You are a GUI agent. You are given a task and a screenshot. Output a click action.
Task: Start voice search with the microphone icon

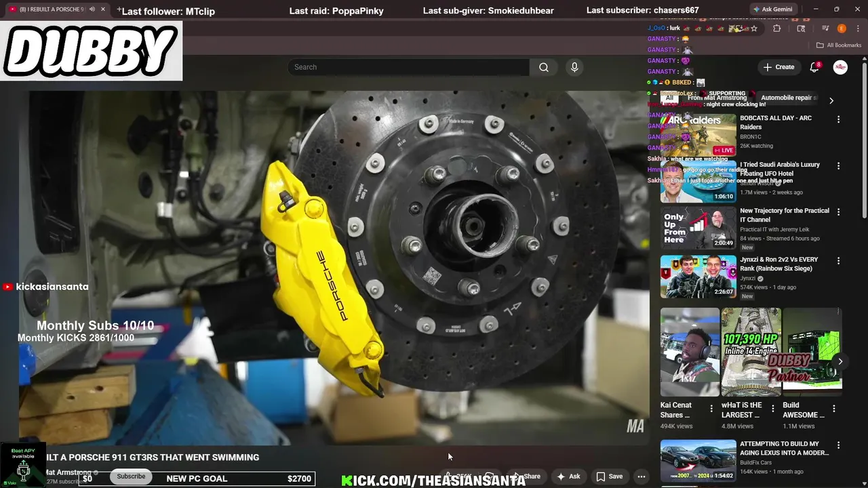[x=574, y=67]
